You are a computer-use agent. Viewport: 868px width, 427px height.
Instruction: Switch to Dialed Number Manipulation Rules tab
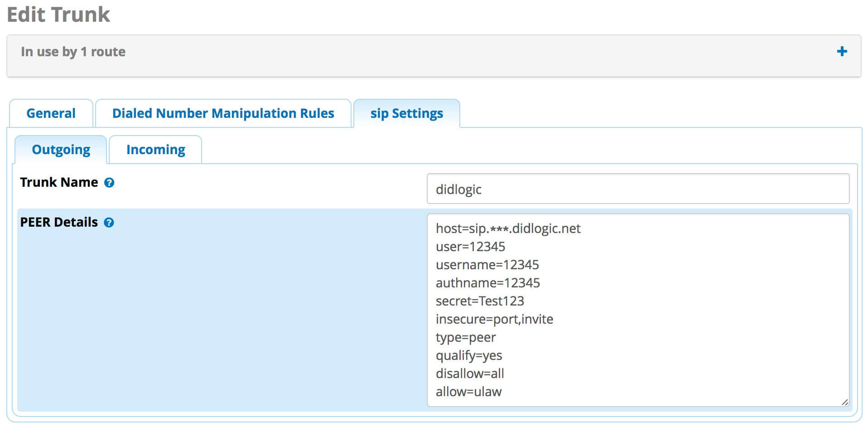(223, 113)
